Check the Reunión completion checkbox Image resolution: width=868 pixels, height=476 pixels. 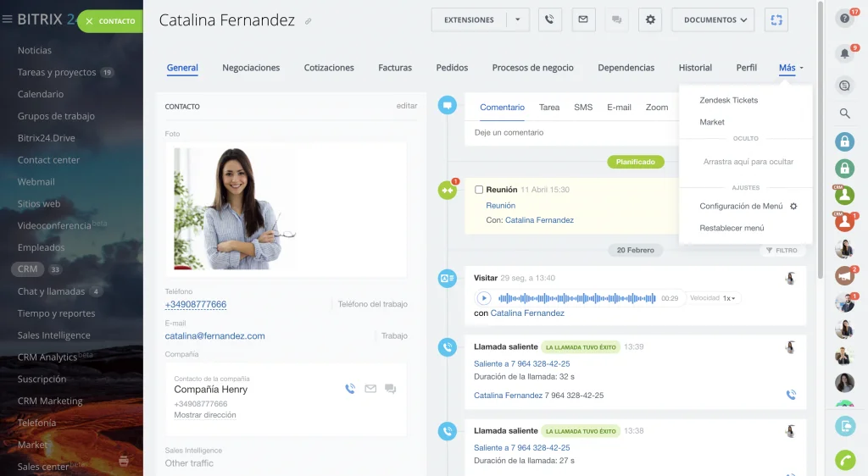[479, 190]
